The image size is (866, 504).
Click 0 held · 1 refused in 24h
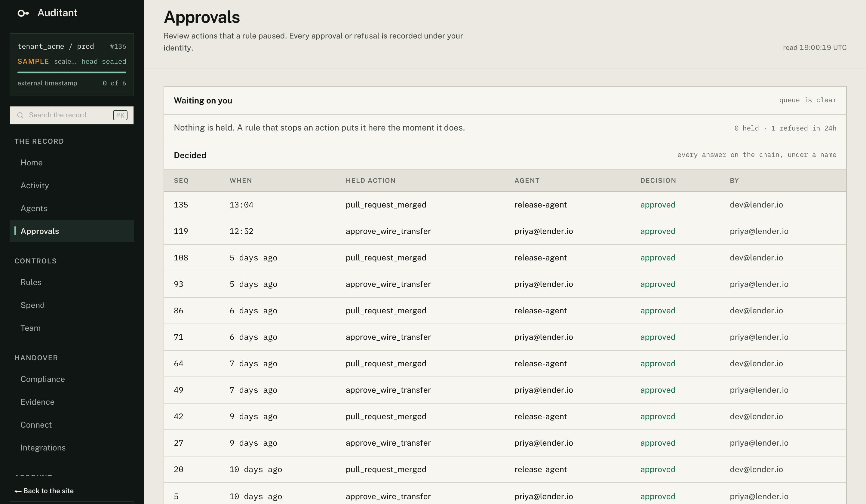point(785,128)
